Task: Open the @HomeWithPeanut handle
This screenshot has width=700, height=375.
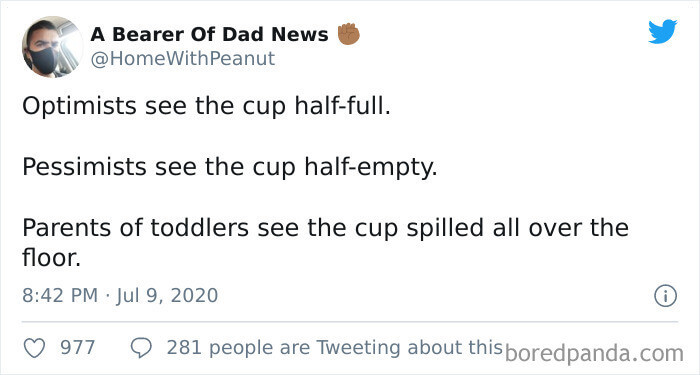Action: [x=183, y=59]
